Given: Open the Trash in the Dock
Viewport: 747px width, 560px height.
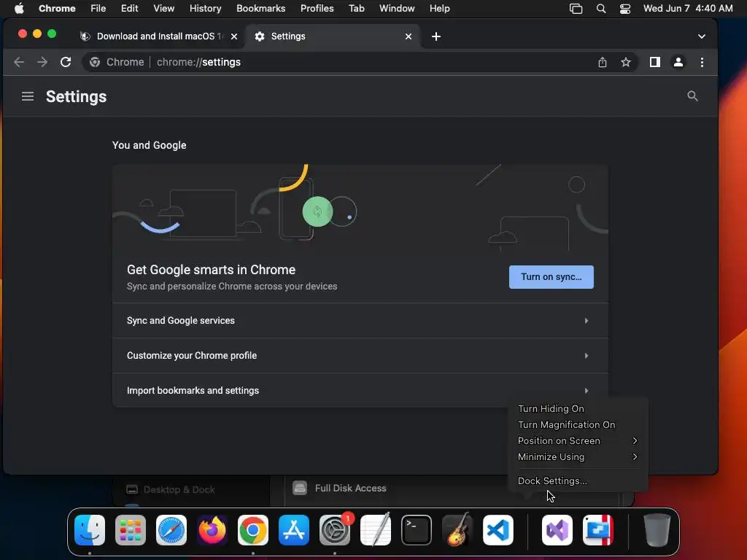Looking at the screenshot, I should coord(657,530).
